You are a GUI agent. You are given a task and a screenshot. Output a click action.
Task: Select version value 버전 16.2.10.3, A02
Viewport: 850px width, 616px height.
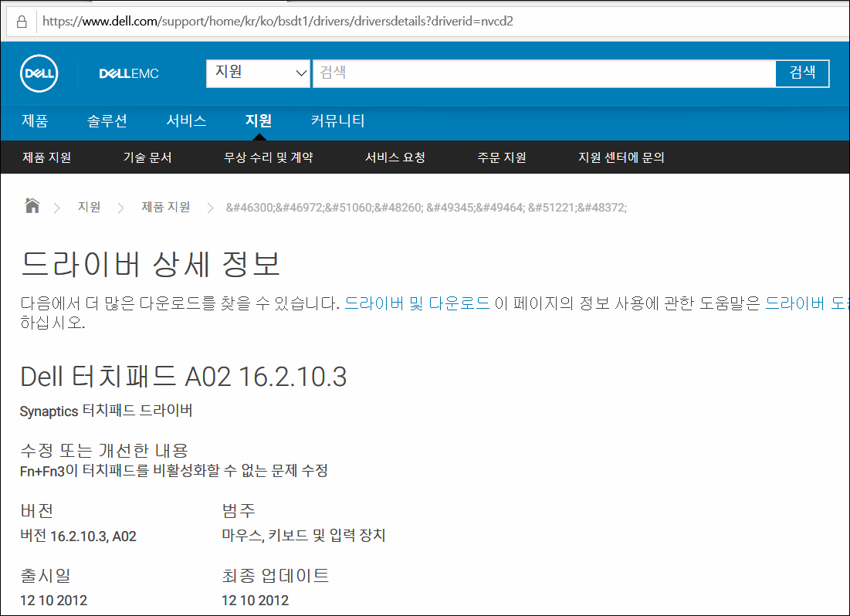pyautogui.click(x=78, y=536)
